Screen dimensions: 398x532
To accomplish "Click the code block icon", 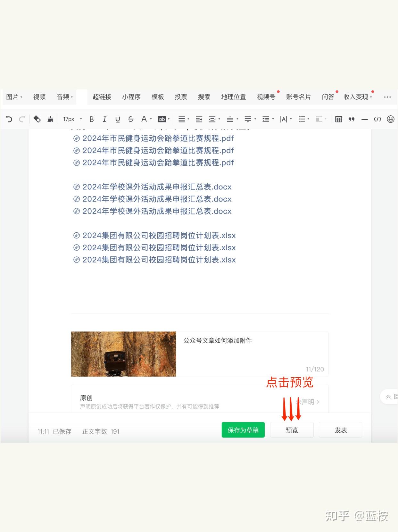I will pos(377,119).
